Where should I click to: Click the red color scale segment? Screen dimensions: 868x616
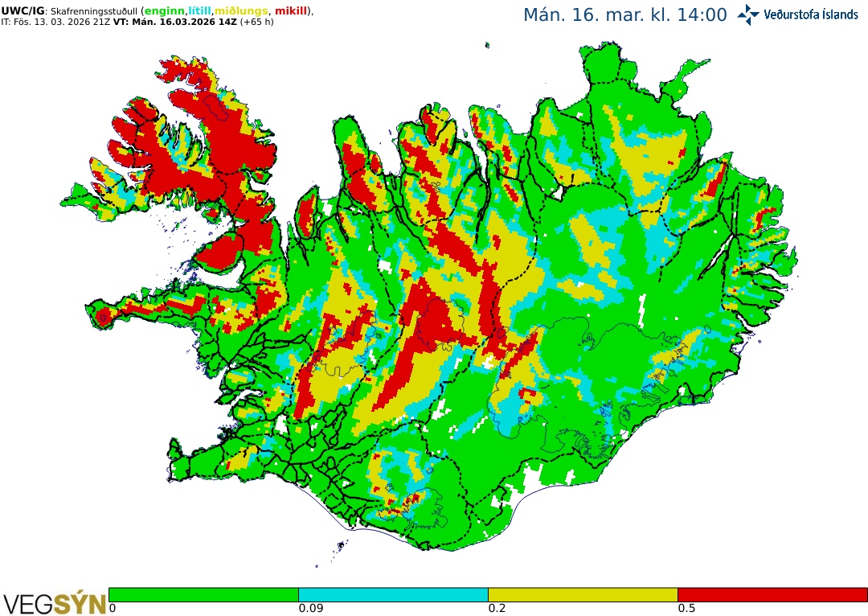[x=773, y=594]
